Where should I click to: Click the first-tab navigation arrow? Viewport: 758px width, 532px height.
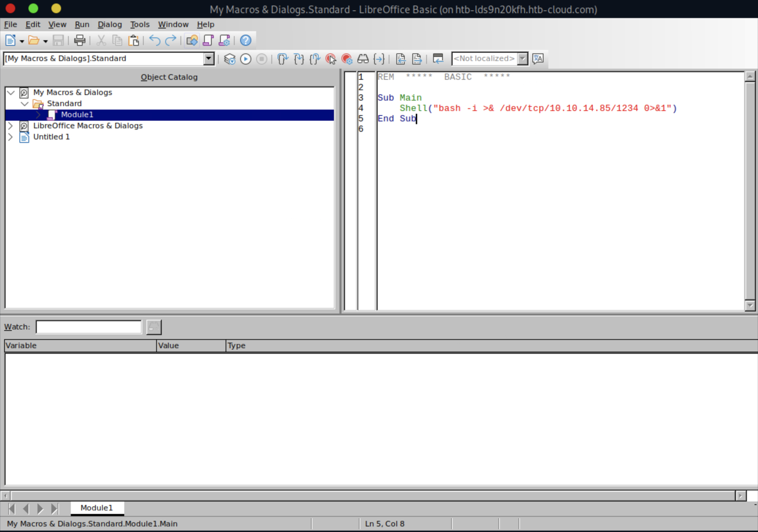12,509
